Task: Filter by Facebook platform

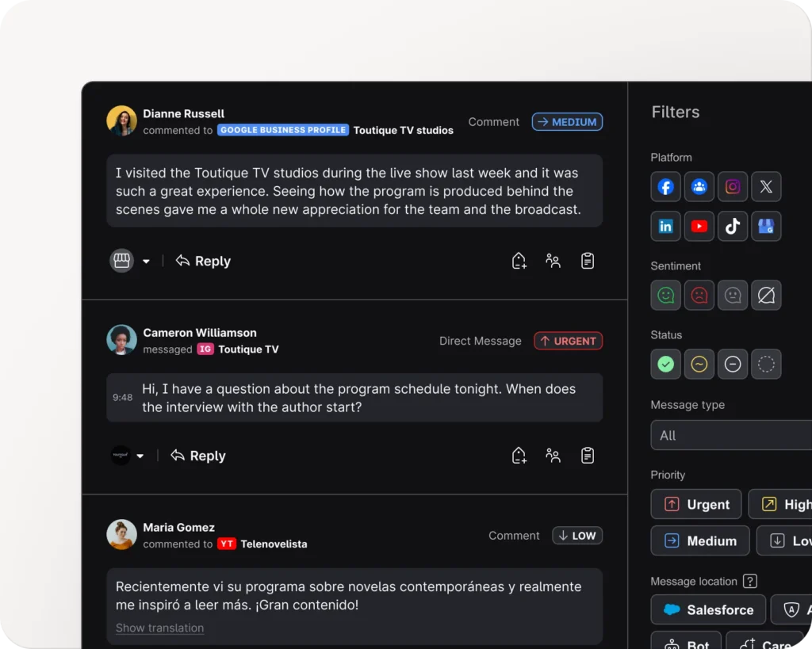Action: pyautogui.click(x=666, y=187)
